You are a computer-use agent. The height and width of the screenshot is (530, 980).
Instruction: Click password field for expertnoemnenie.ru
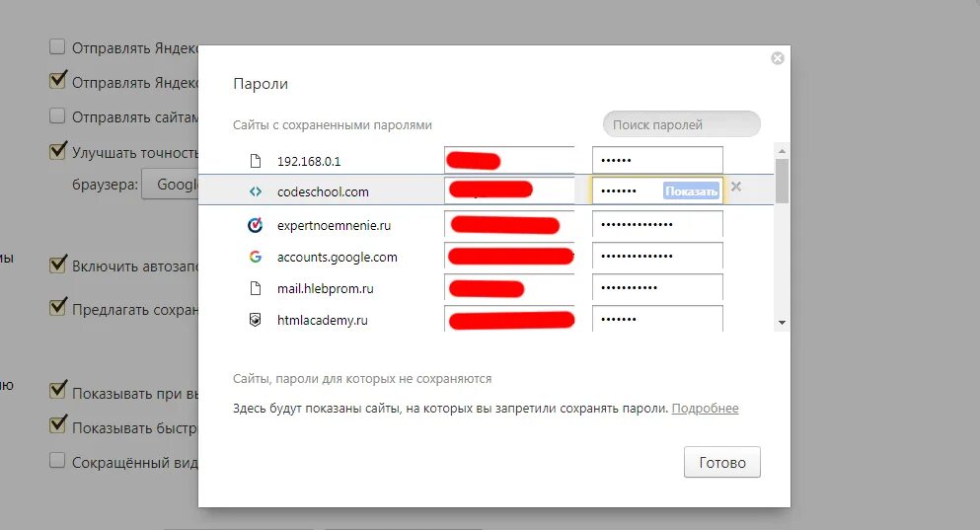(x=657, y=224)
